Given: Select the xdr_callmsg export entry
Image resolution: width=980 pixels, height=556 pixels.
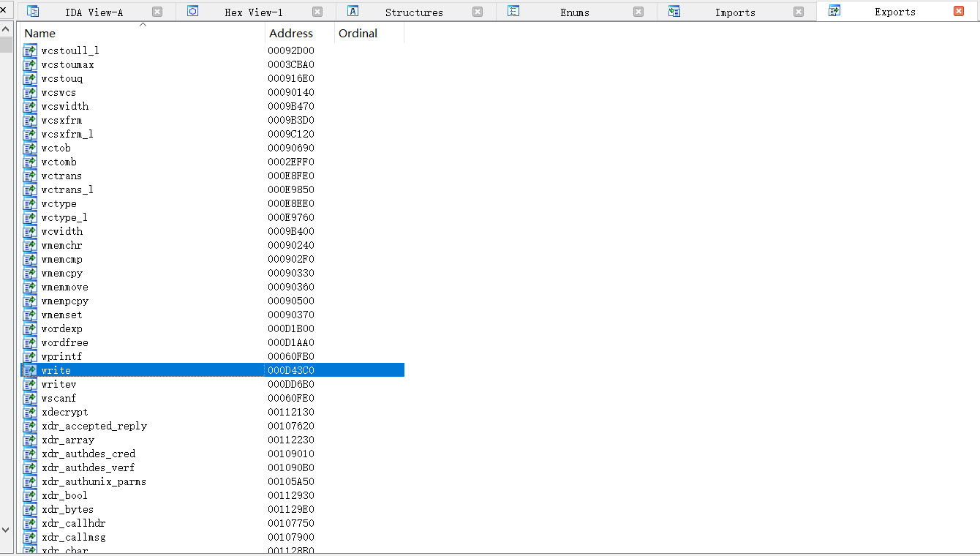Looking at the screenshot, I should [x=73, y=537].
